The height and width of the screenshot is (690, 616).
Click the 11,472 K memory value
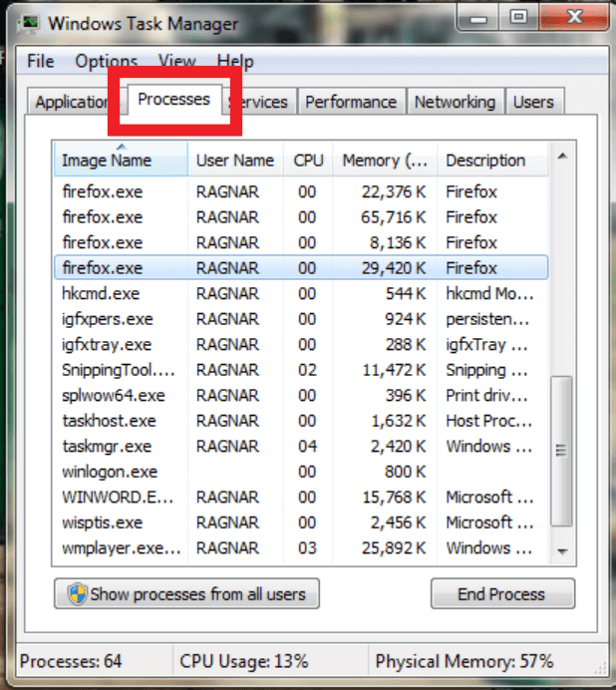click(395, 370)
